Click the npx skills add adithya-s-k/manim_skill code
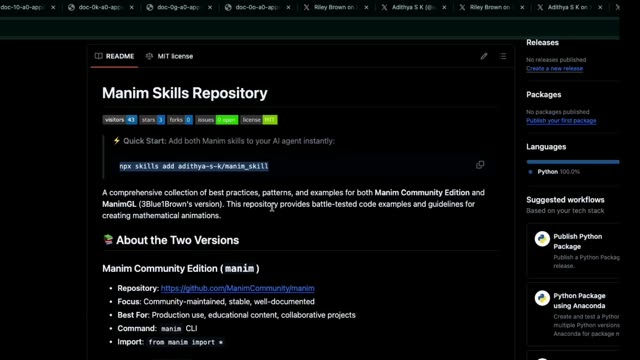 (194, 166)
